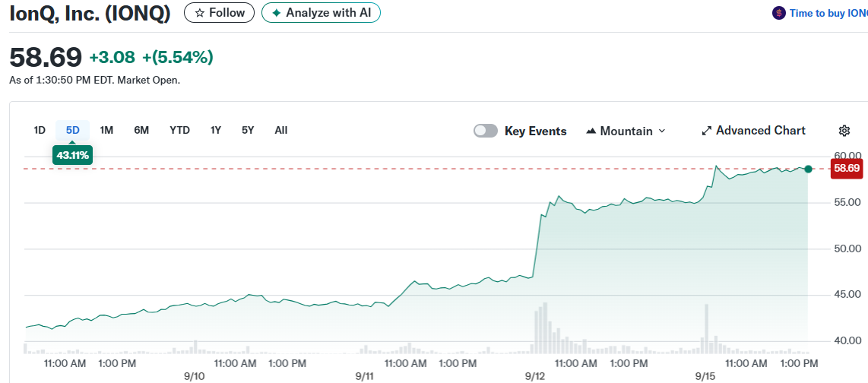Image resolution: width=868 pixels, height=383 pixels.
Task: Toggle the Key Events switch
Action: click(486, 131)
